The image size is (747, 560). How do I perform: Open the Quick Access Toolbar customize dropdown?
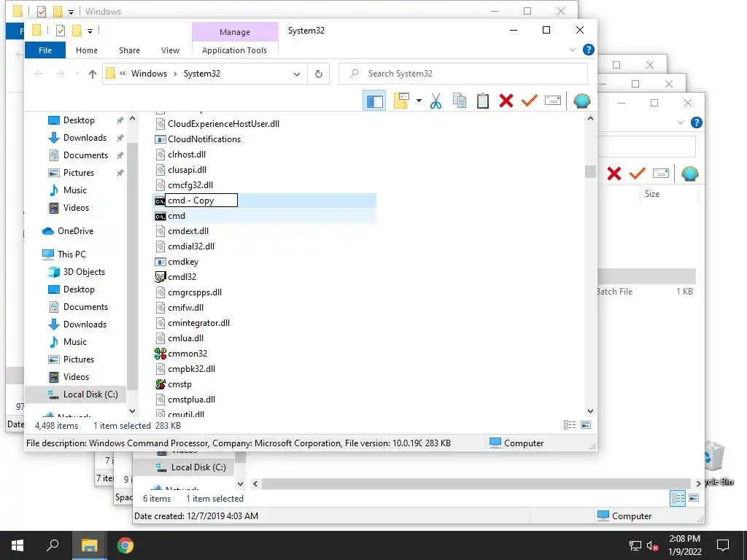pyautogui.click(x=90, y=31)
